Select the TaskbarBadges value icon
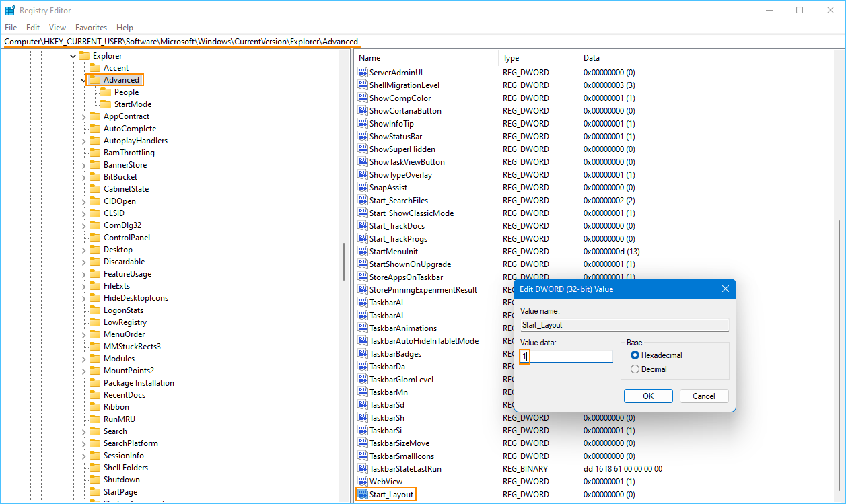 363,354
